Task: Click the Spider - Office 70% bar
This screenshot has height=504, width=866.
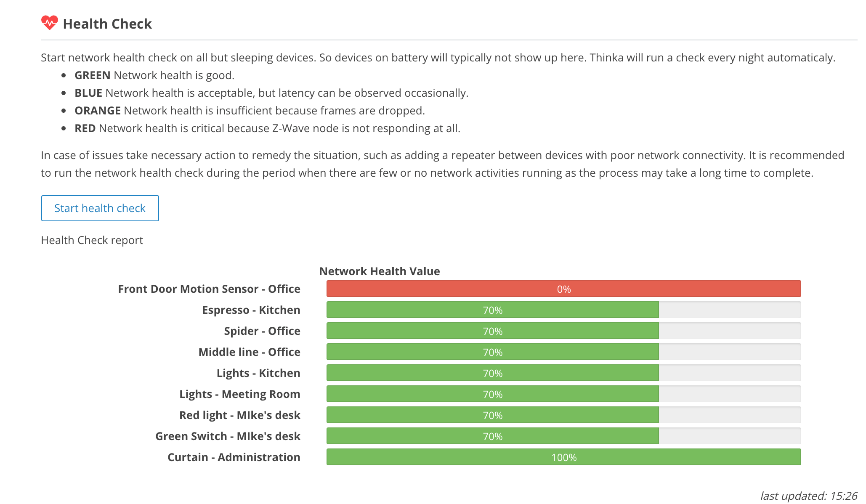Action: 492,331
